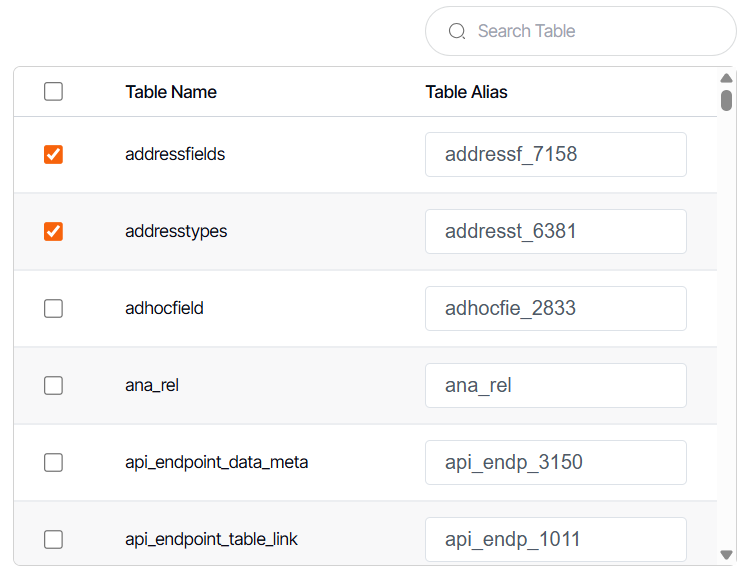Screen dimensions: 755x582
Task: Focus the adhocfie_2833 alias input
Action: [x=555, y=309]
